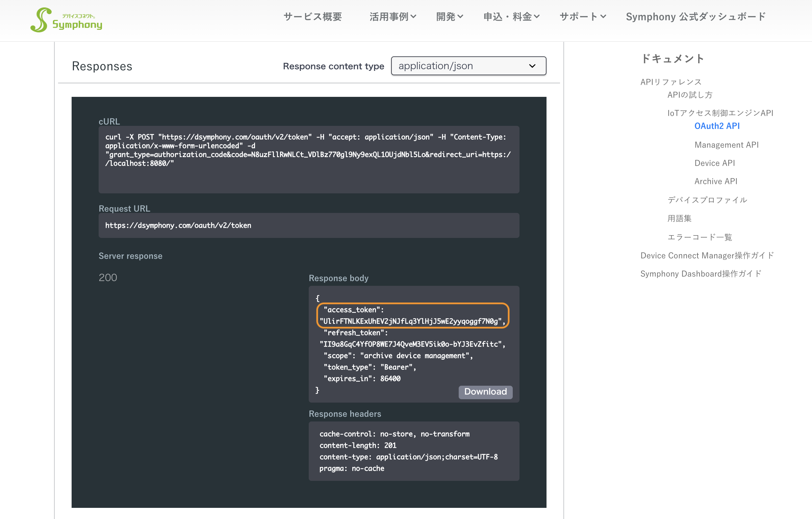Open 用語集 glossary page

pos(679,218)
